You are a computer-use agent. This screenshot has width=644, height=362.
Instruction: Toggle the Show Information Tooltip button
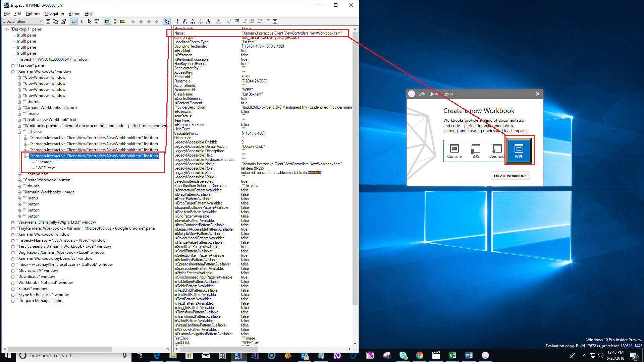[123, 21]
